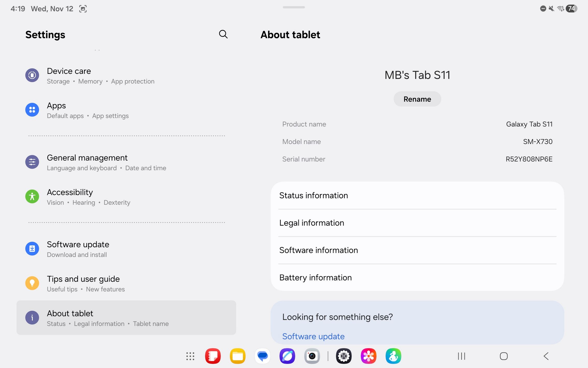Viewport: 588px width, 368px height.
Task: Tap the Back navigation arrow
Action: (x=546, y=356)
